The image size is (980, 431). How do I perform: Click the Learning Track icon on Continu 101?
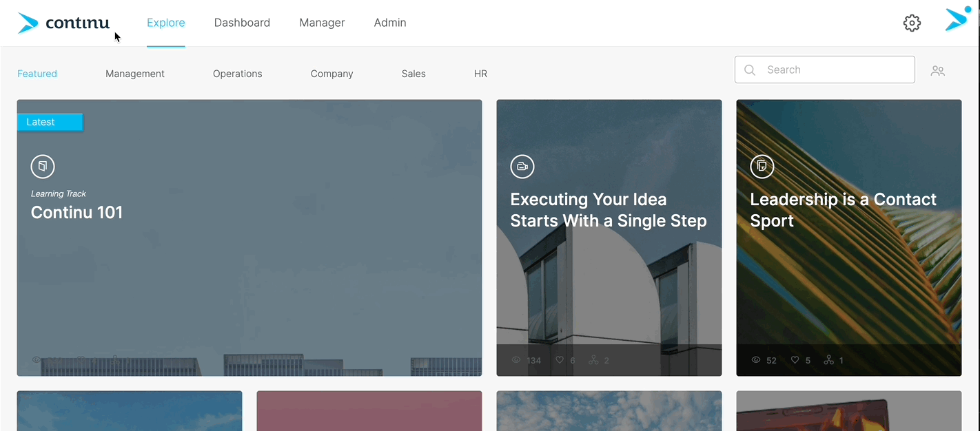(x=43, y=167)
